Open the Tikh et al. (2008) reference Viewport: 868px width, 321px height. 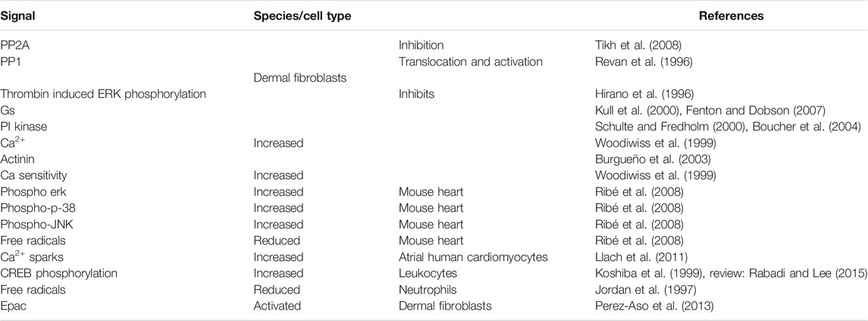[x=631, y=46]
